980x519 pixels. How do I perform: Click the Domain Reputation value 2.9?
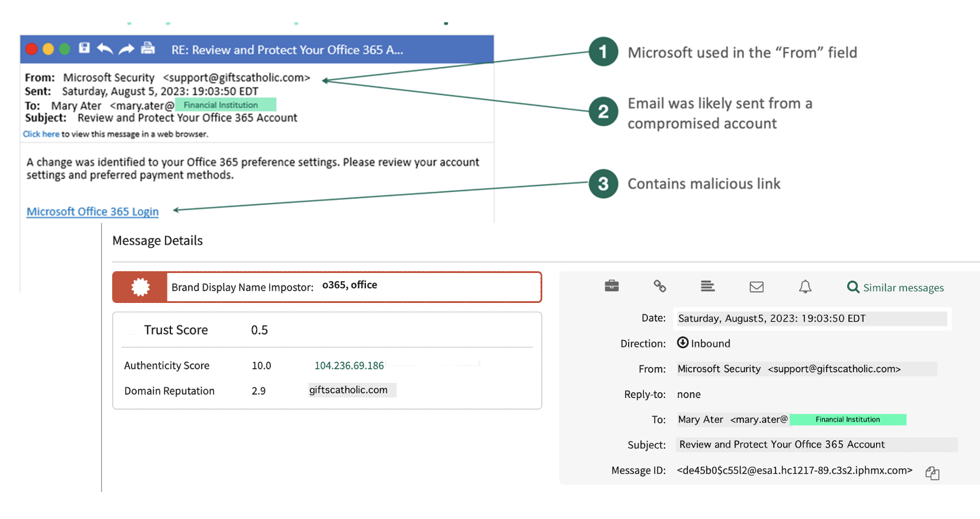click(x=259, y=391)
